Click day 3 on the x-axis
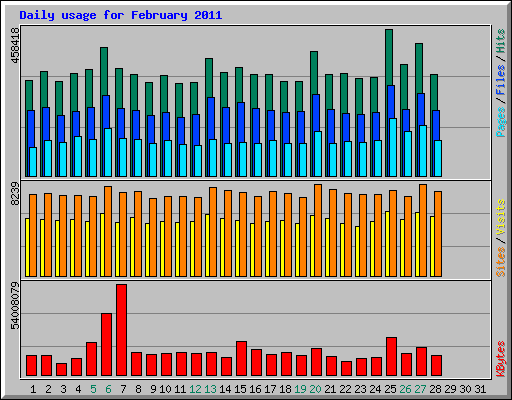Viewport: 512px width, 400px height. click(63, 389)
